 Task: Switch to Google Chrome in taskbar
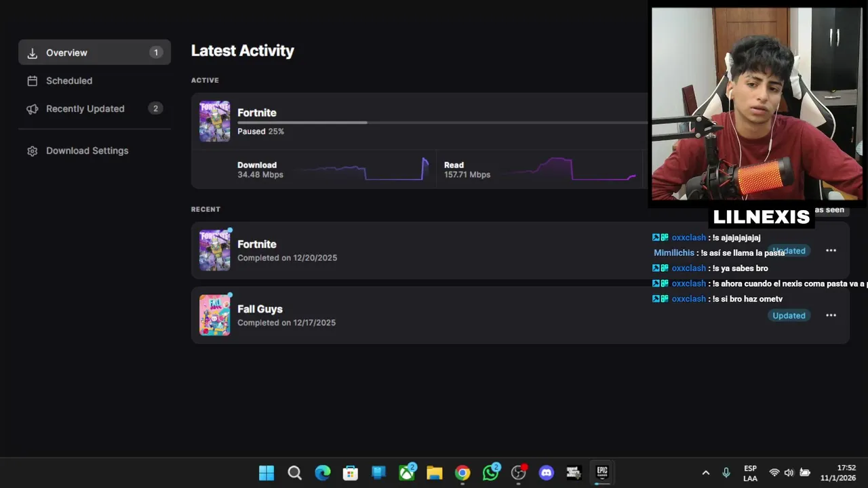pos(462,472)
